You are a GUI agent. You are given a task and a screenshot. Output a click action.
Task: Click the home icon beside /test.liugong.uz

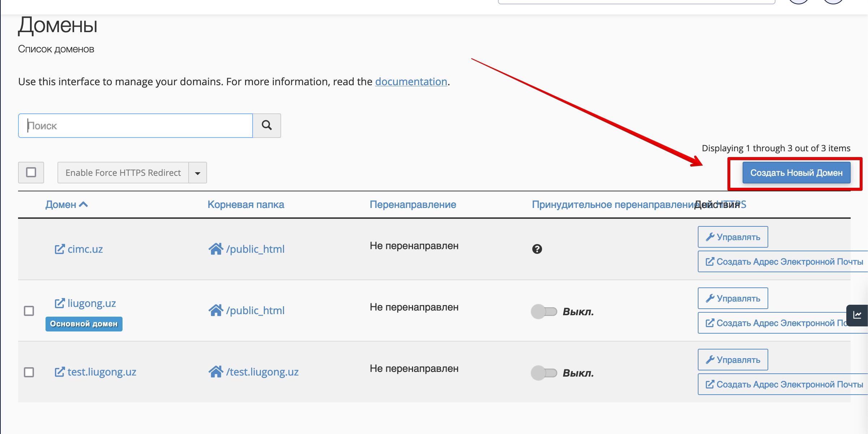click(216, 372)
